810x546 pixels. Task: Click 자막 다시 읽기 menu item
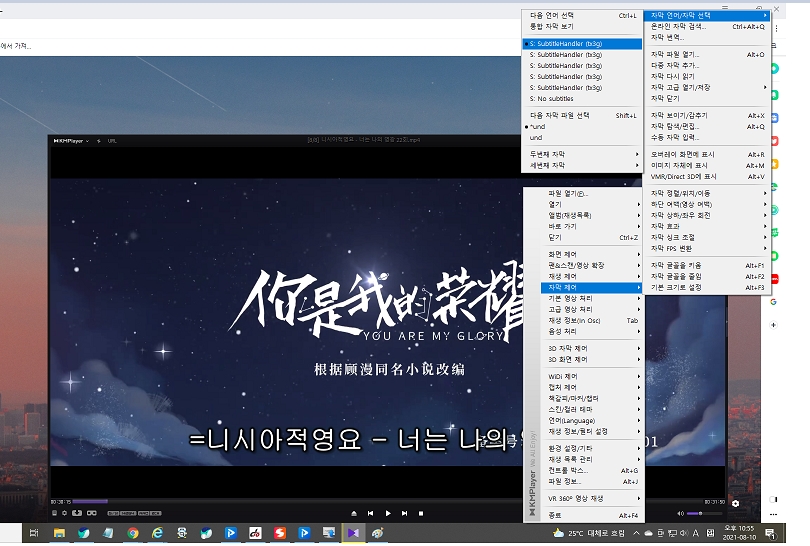point(707,76)
